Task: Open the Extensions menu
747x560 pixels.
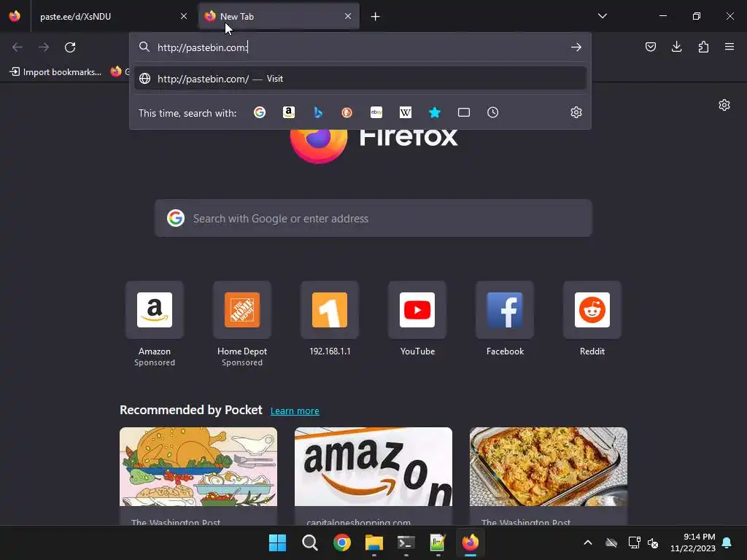Action: click(703, 47)
